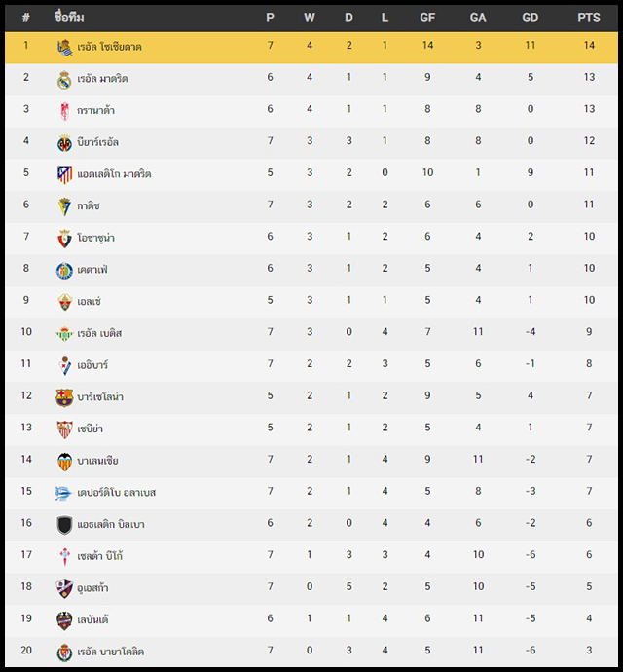Click the Barcelona club crest
This screenshot has width=623, height=672.
point(64,397)
